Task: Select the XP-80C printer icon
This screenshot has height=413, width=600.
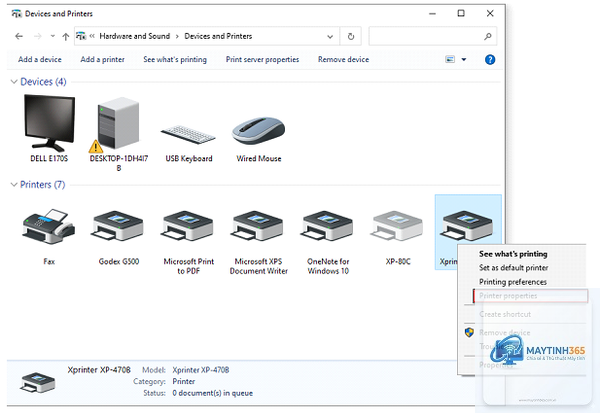Action: click(x=398, y=227)
